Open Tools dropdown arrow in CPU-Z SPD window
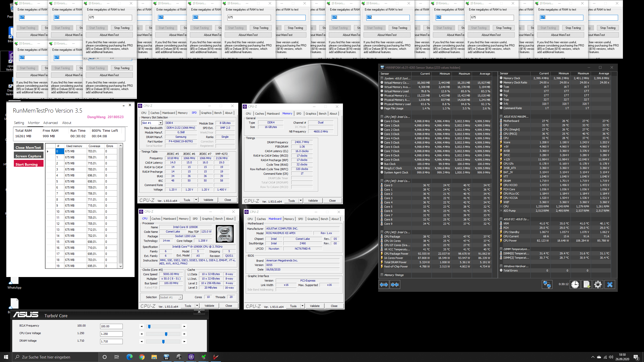The width and height of the screenshot is (644, 362). (x=196, y=200)
